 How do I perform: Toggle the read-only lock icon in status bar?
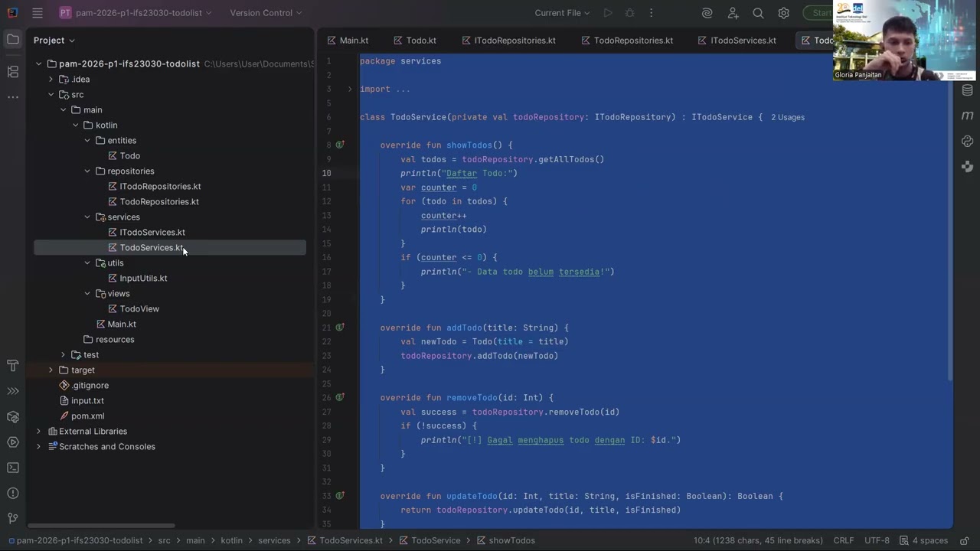click(x=964, y=540)
